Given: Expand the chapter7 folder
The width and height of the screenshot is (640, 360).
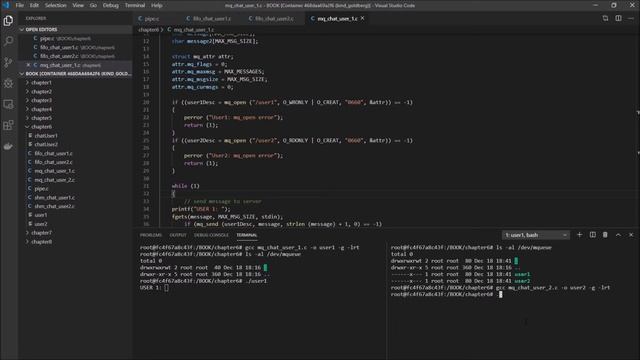Looking at the screenshot, I should click(x=41, y=233).
